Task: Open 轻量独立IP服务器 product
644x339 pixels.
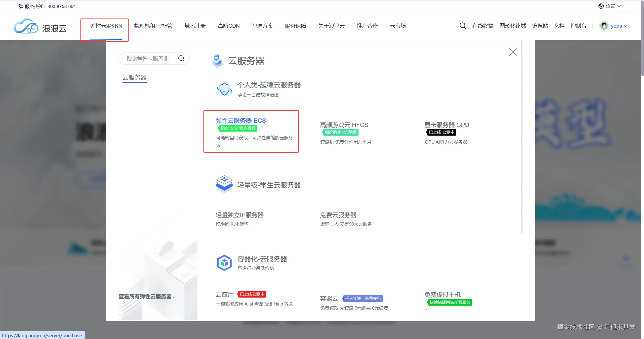Action: click(x=240, y=215)
